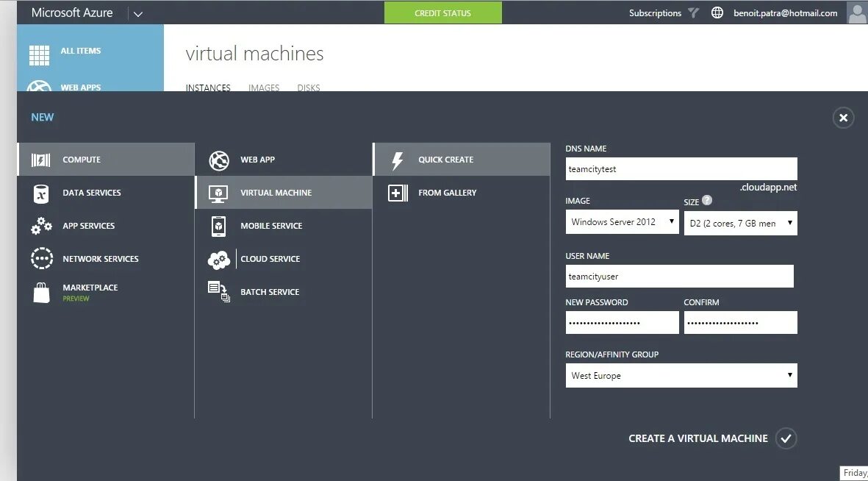Switch to the Instances tab
The height and width of the screenshot is (481, 868).
[208, 88]
